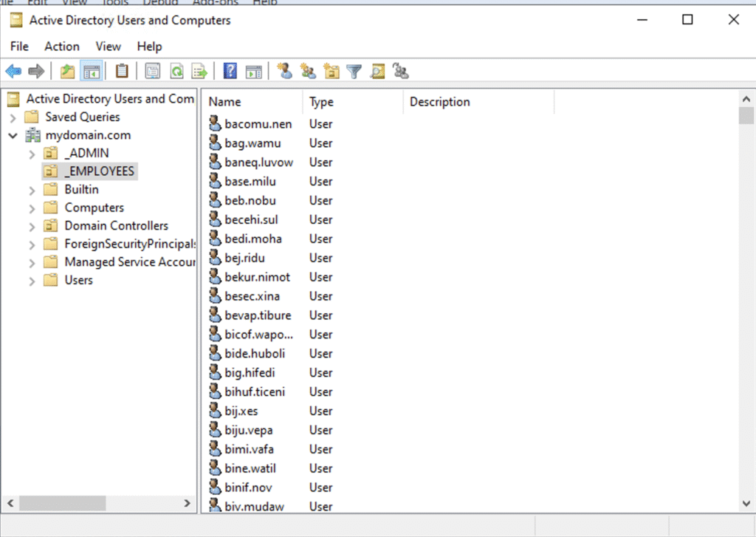Click the Refresh toolbar icon
The width and height of the screenshot is (756, 537).
tap(176, 71)
